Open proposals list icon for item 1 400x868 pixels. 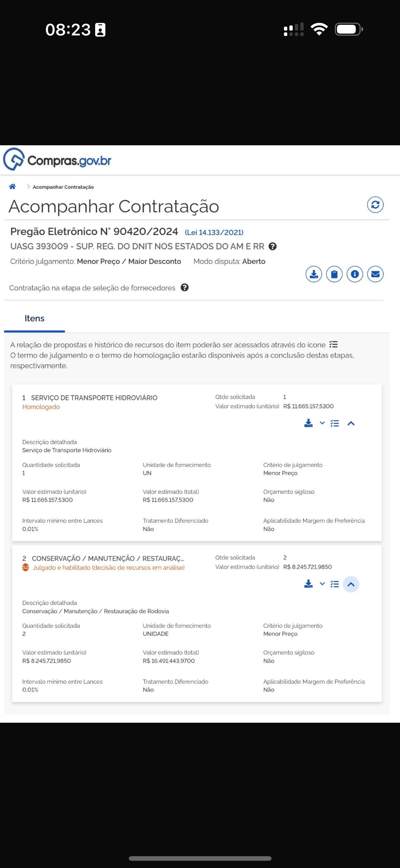pyautogui.click(x=335, y=423)
